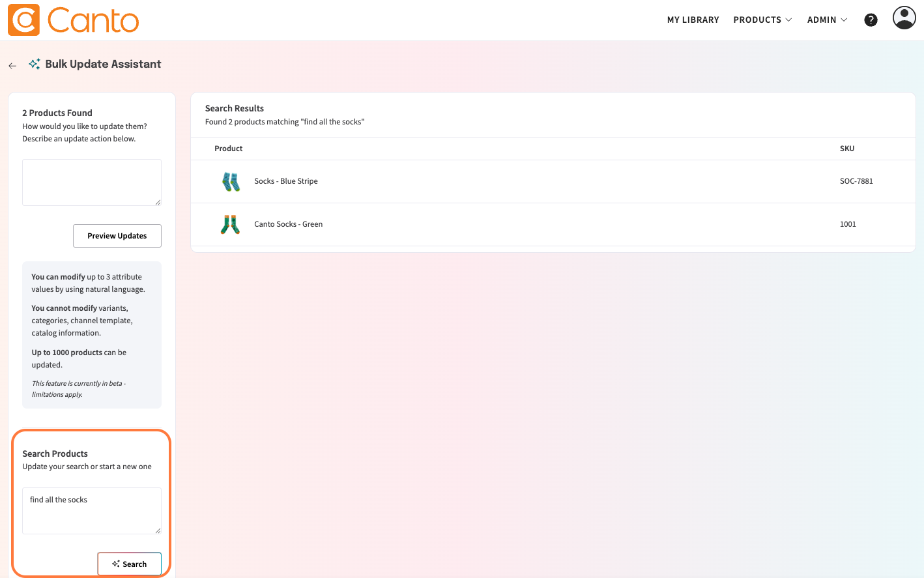Click the Canto wordmark text
Image resolution: width=924 pixels, height=578 pixels.
pos(93,21)
